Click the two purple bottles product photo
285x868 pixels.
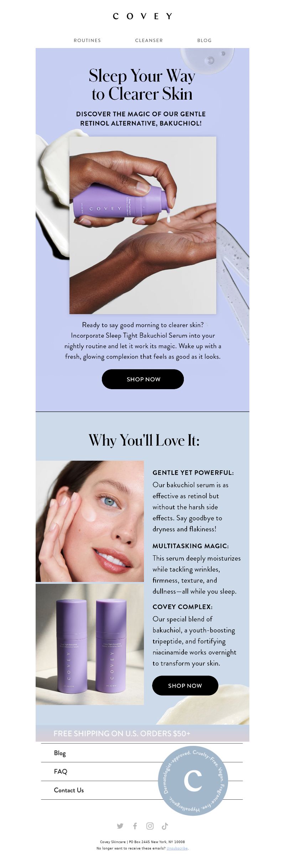point(90,644)
